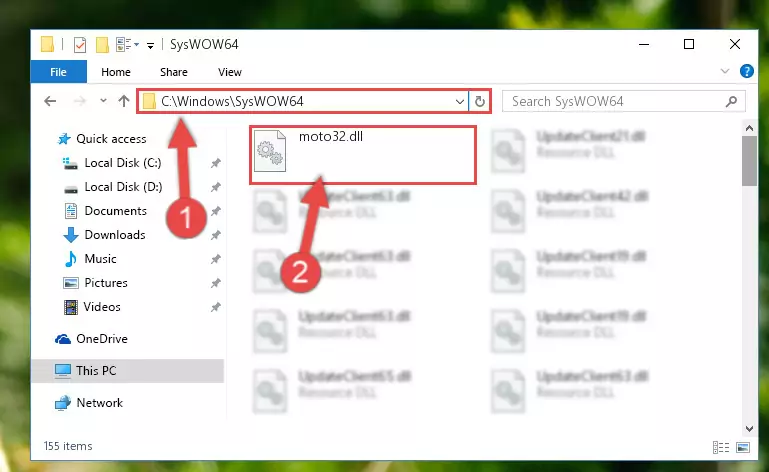
Task: Select the moto32.dll file name
Action: pyautogui.click(x=331, y=136)
